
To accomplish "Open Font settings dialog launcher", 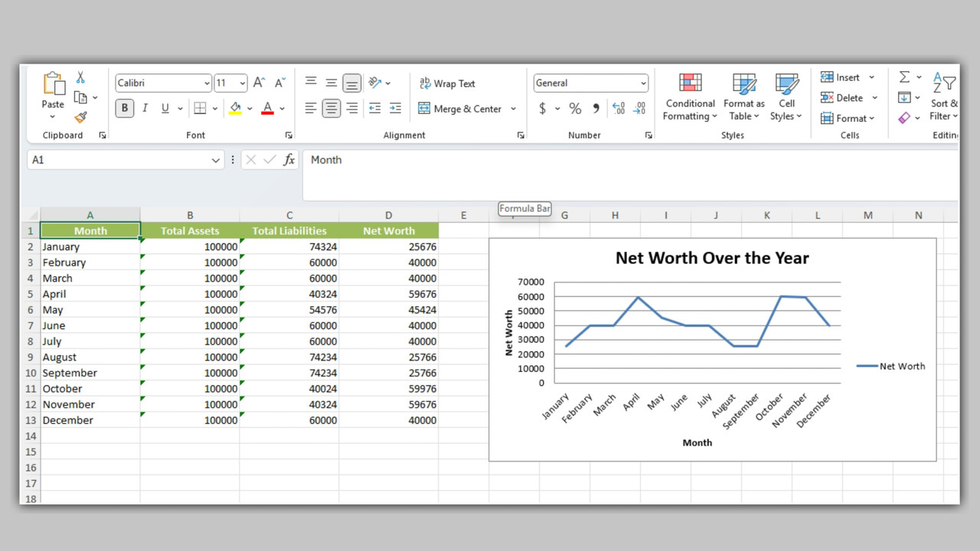I will click(289, 135).
